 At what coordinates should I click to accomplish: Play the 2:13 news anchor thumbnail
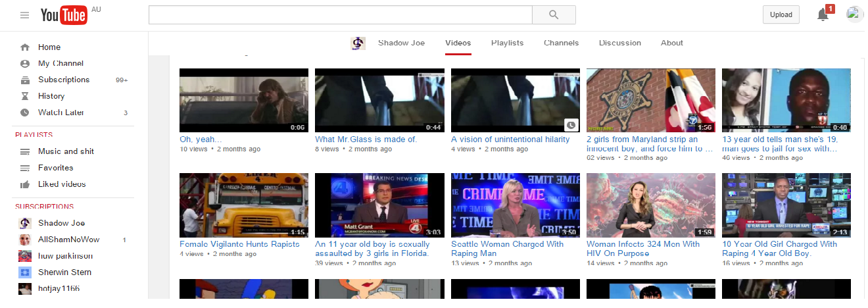786,205
